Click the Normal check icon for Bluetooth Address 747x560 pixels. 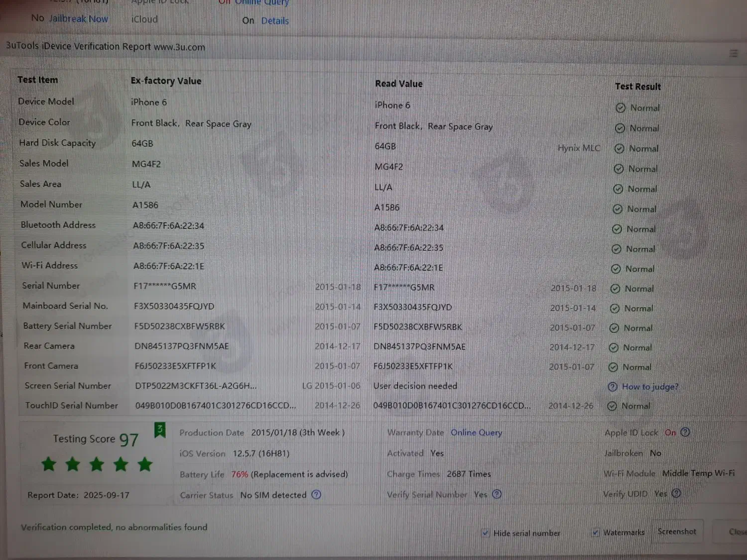617,229
